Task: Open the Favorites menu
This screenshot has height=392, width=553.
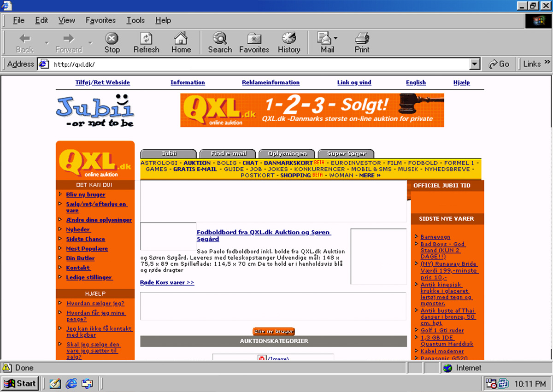Action: [100, 20]
